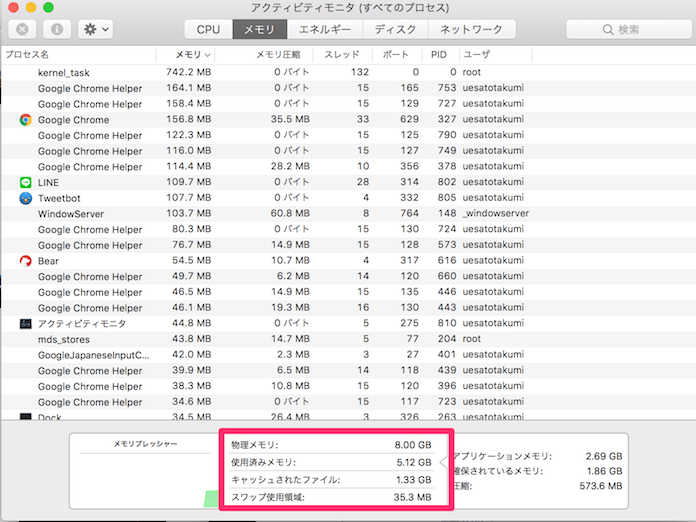Open the gear actions dropdown menu
The width and height of the screenshot is (696, 522).
(95, 30)
